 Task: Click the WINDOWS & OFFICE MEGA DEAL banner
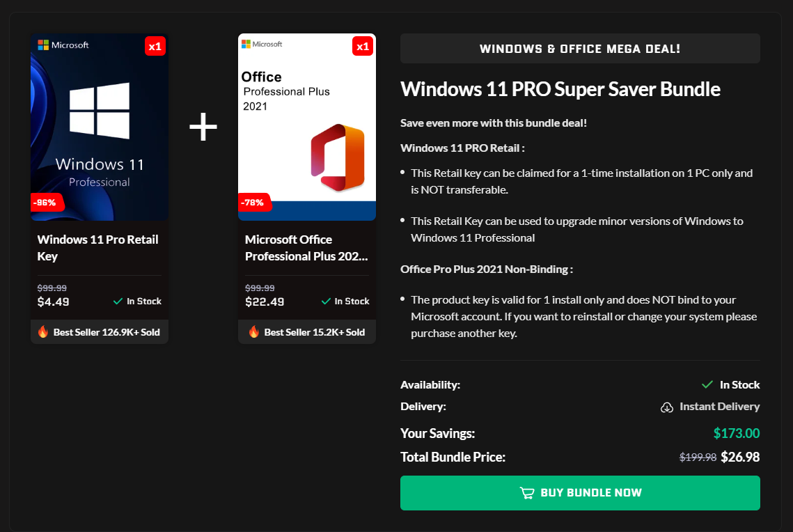tap(580, 48)
